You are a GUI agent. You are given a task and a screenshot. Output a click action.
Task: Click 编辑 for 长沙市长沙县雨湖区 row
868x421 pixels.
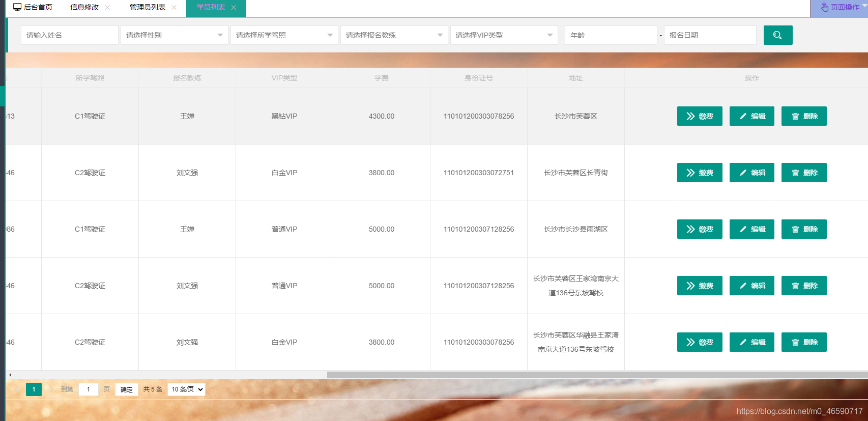pos(752,229)
